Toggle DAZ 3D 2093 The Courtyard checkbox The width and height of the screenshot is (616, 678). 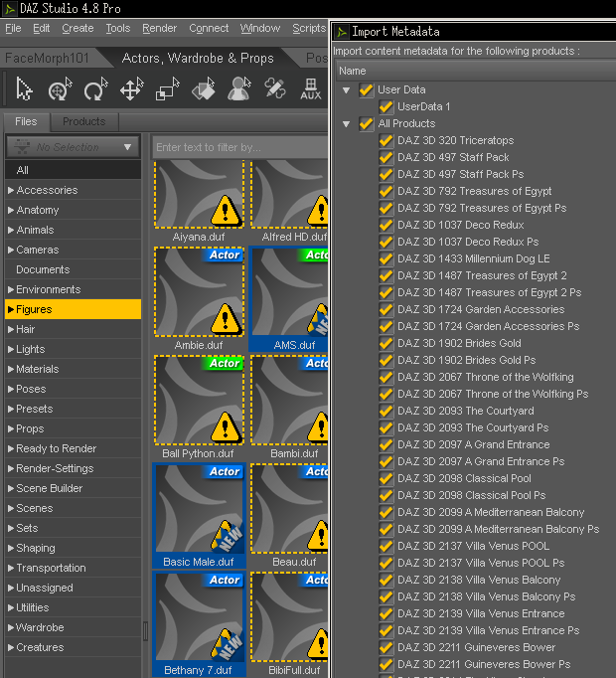385,411
